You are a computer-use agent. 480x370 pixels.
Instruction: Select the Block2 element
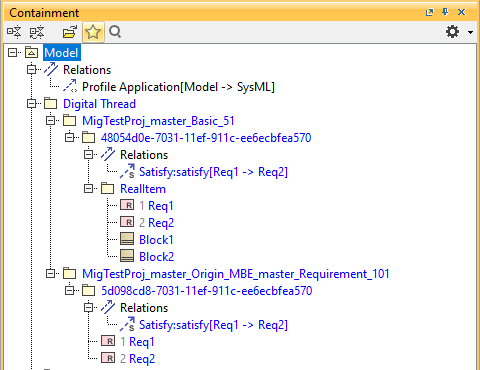(157, 257)
